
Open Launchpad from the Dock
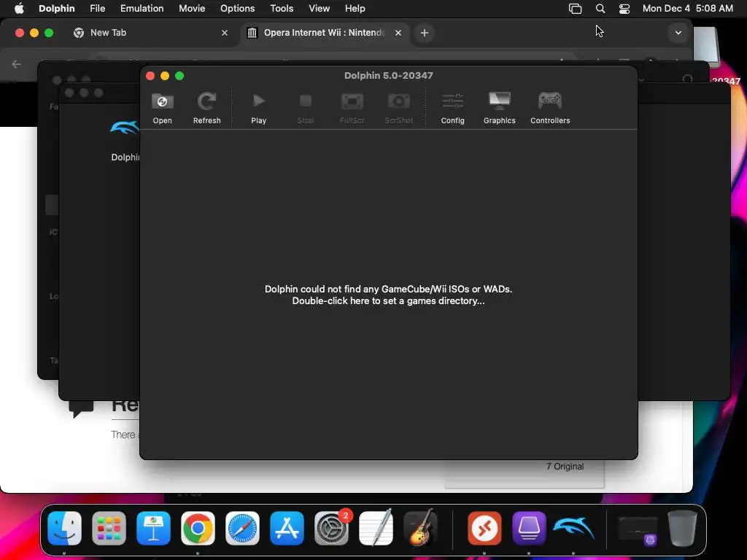pyautogui.click(x=109, y=528)
